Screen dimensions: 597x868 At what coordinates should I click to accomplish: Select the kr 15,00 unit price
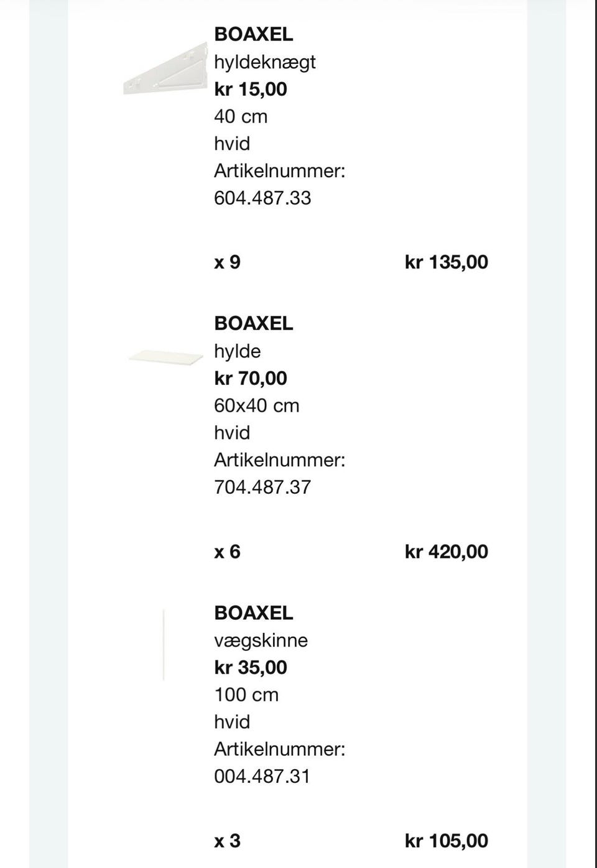[251, 89]
